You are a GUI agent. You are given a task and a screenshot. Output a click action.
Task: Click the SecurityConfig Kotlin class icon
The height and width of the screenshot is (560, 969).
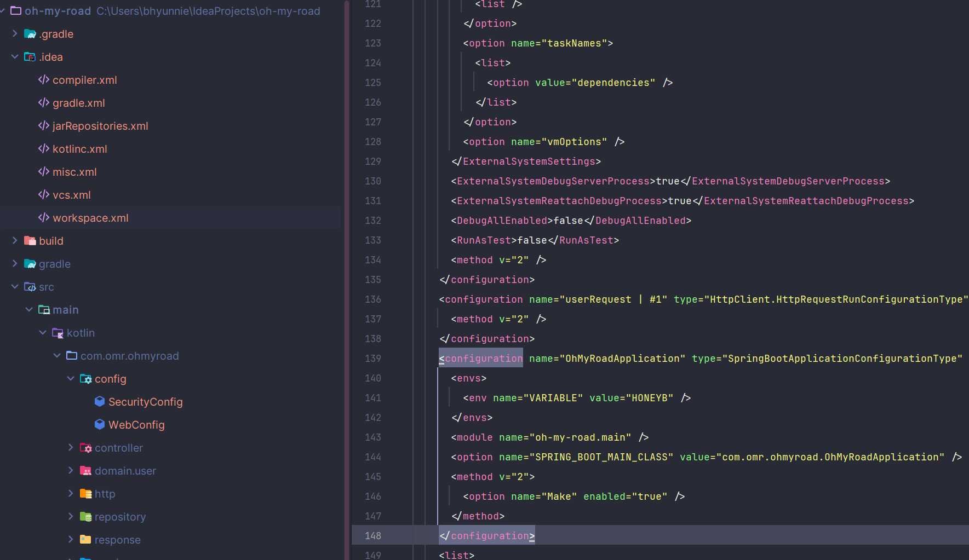click(x=100, y=402)
